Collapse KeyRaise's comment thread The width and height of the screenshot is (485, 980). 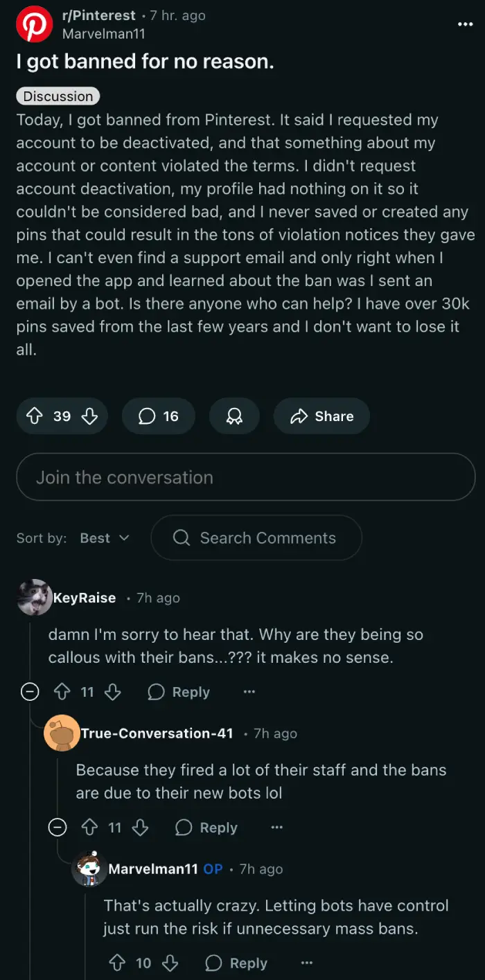pos(30,692)
